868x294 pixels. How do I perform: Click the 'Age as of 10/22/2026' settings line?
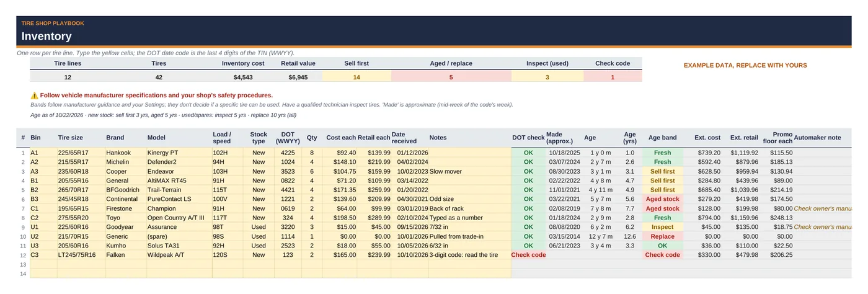coord(163,115)
